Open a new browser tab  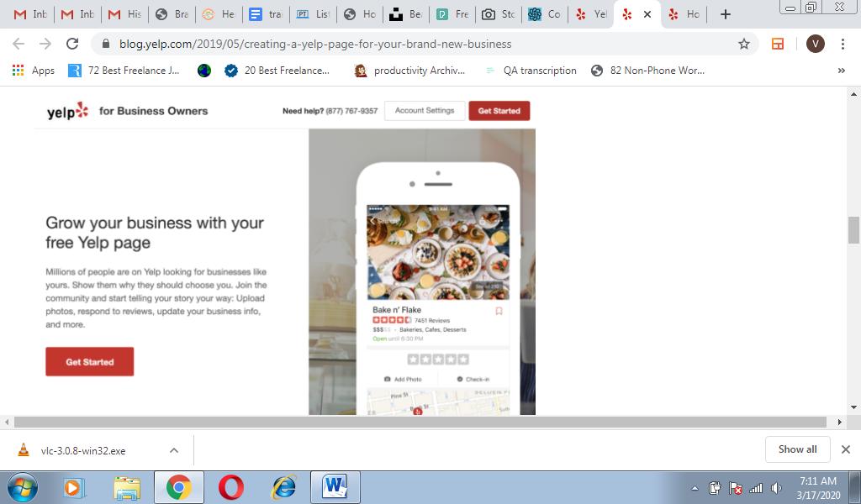coord(726,14)
